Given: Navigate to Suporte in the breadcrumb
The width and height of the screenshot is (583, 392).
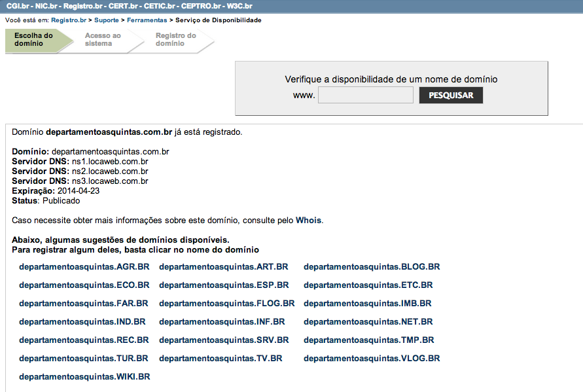Looking at the screenshot, I should (106, 20).
